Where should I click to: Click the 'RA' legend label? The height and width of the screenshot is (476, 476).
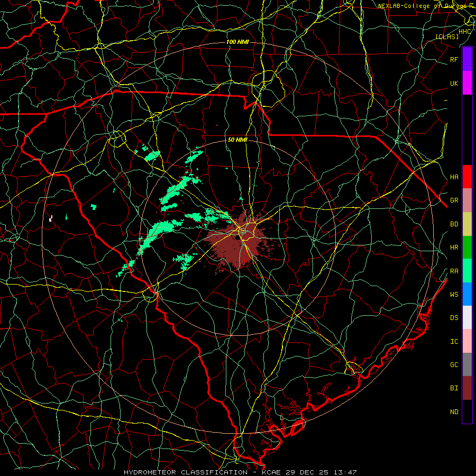click(x=454, y=271)
